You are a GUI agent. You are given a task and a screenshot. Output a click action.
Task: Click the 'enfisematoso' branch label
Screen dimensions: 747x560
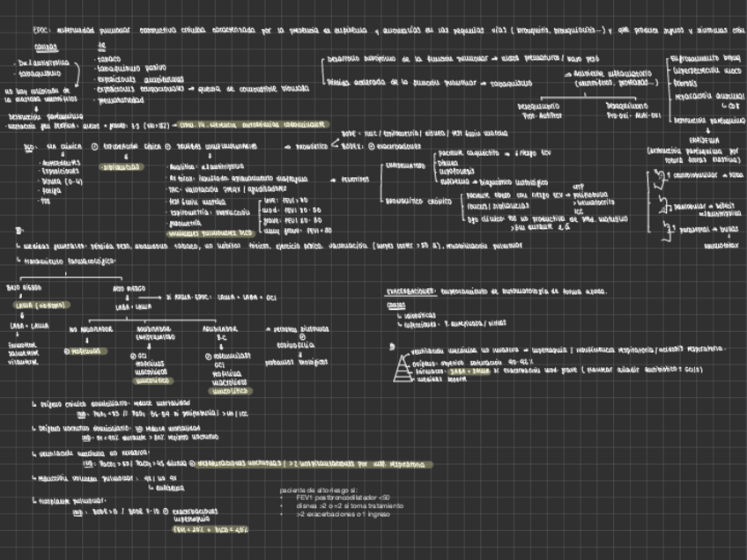[x=405, y=165]
